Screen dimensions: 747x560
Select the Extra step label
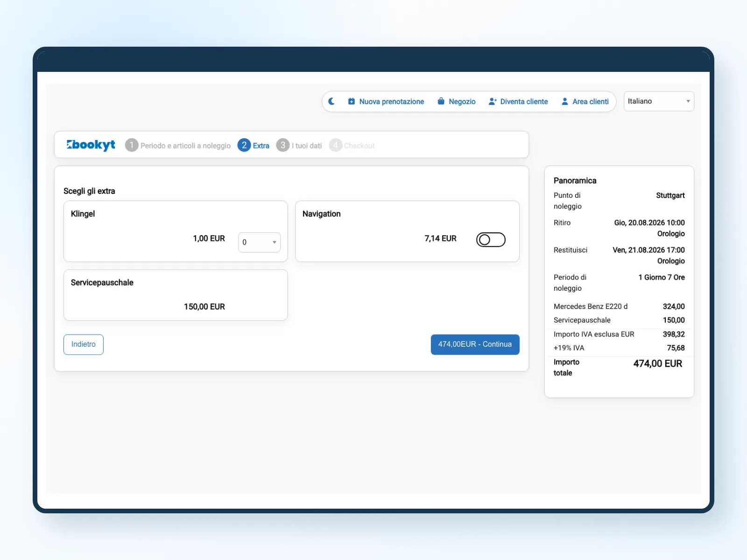(261, 146)
